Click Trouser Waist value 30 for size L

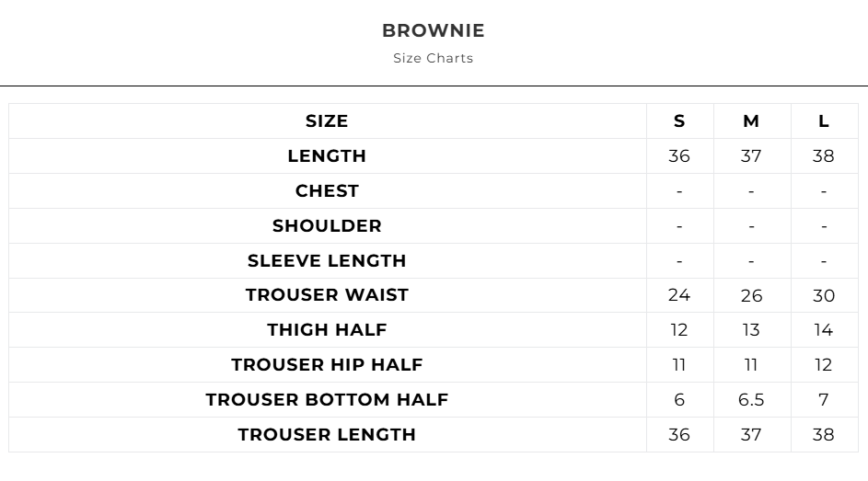[823, 296]
